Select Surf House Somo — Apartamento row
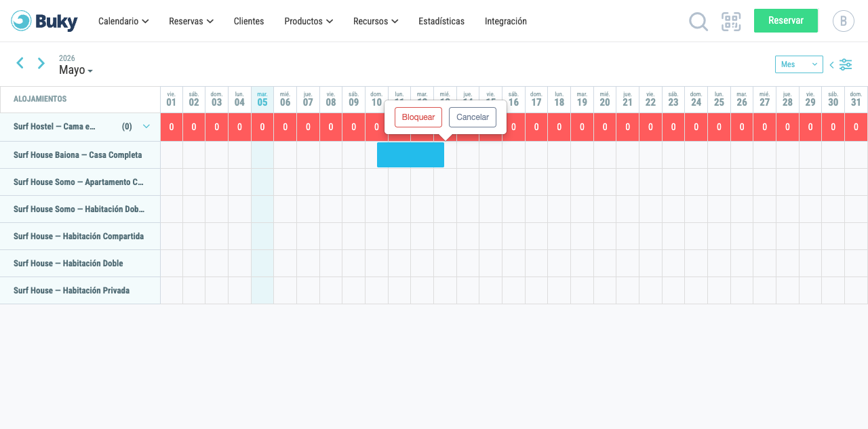The width and height of the screenshot is (868, 429). (80, 182)
